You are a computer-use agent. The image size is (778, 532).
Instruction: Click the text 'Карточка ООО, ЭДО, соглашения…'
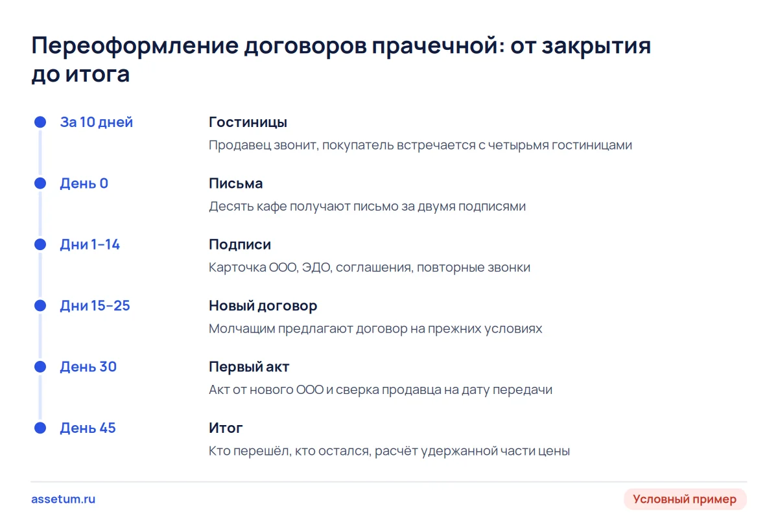370,268
